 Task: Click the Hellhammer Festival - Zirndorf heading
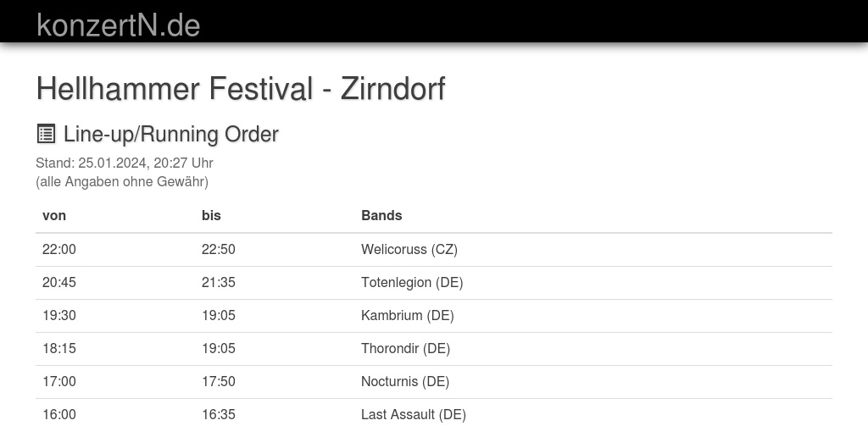240,88
